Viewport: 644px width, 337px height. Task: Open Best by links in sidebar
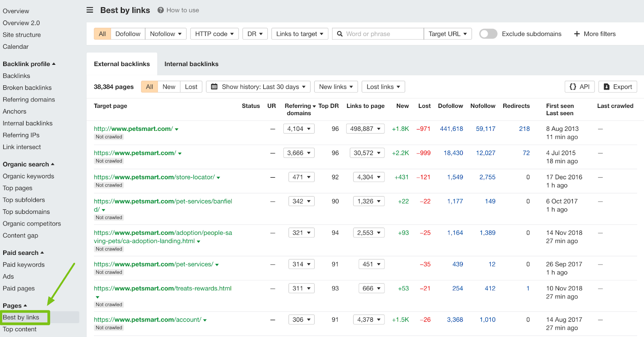pos(21,317)
